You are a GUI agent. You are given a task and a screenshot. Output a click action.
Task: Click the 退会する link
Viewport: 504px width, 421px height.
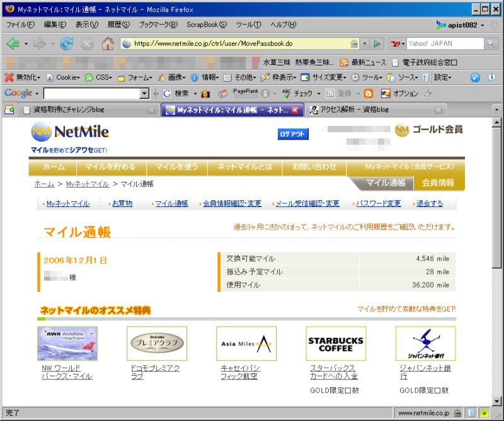430,203
